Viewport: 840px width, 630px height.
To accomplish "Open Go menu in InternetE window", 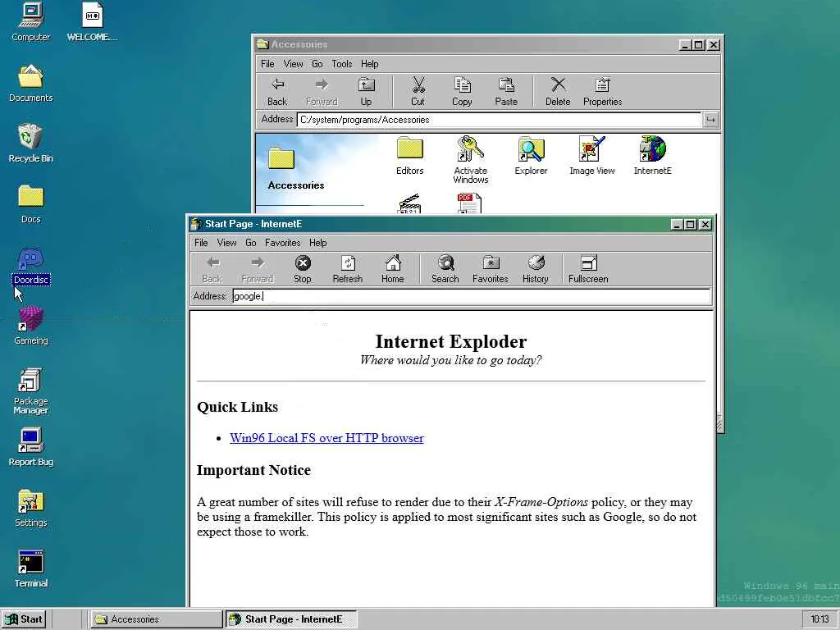I will tap(251, 243).
